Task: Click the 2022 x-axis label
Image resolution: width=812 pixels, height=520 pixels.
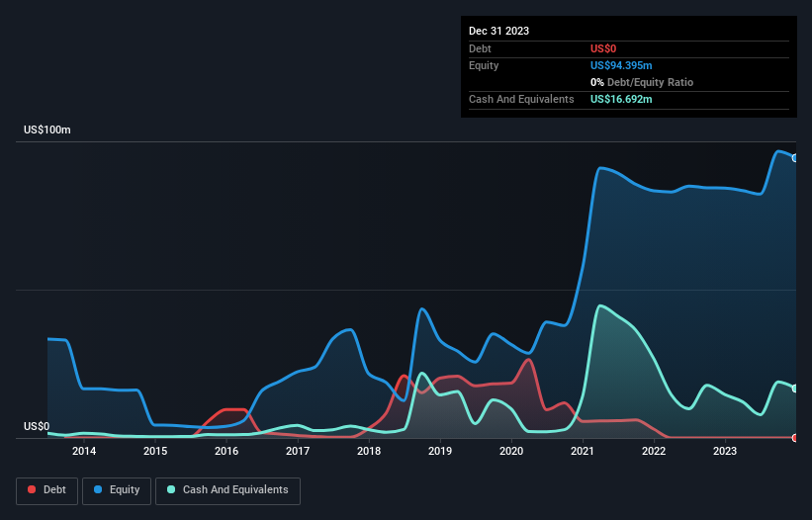Action: point(654,451)
